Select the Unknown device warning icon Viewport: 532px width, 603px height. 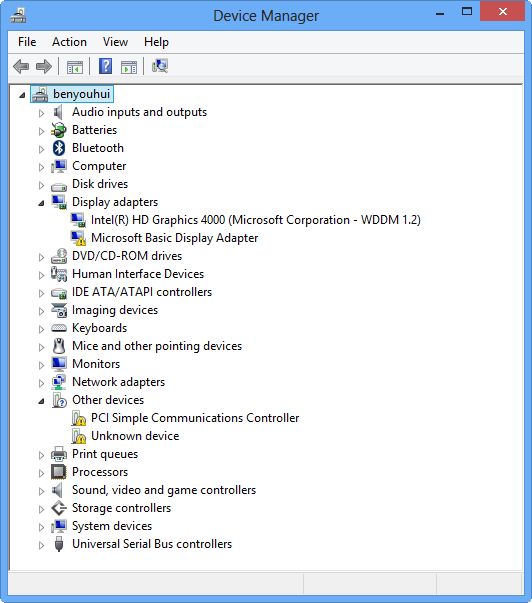click(78, 436)
